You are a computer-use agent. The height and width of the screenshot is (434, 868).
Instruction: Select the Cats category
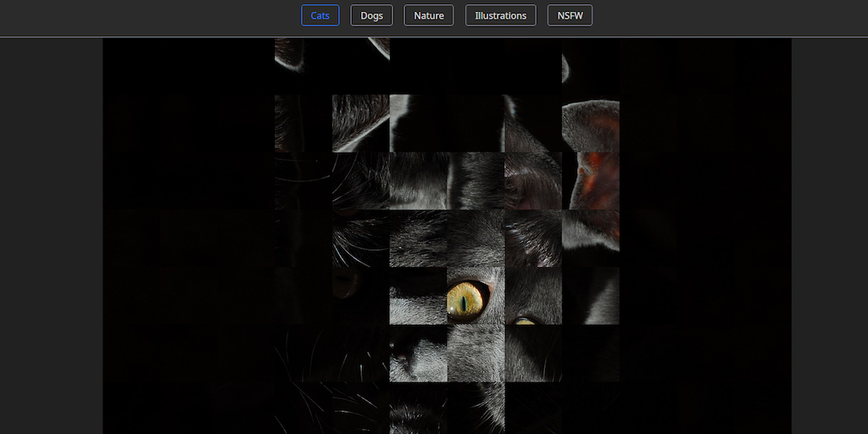point(320,15)
